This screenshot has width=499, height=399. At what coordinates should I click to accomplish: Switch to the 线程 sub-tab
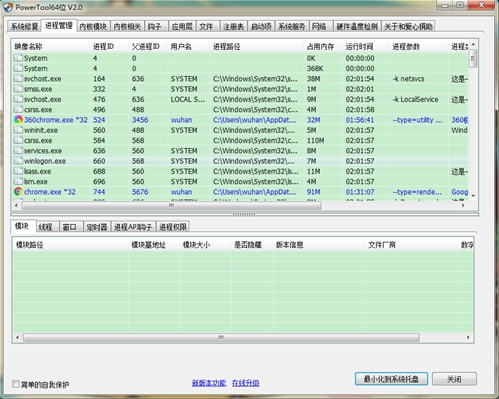[x=46, y=227]
